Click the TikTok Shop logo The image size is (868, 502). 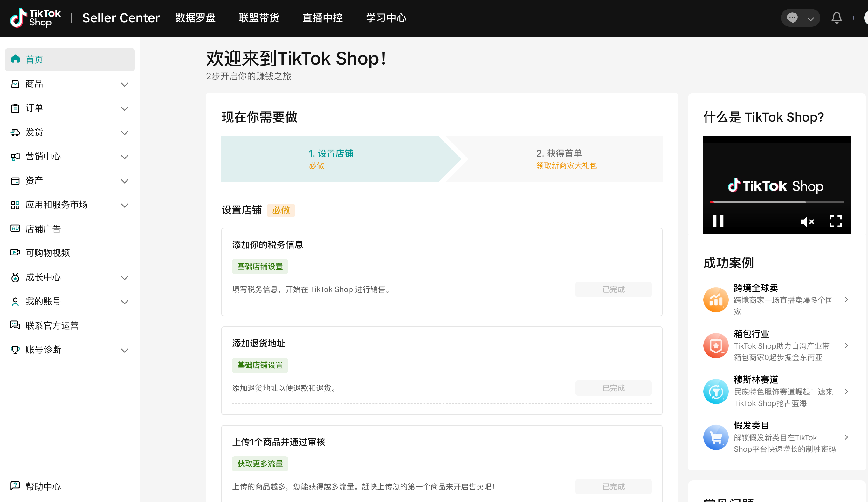[x=36, y=18]
